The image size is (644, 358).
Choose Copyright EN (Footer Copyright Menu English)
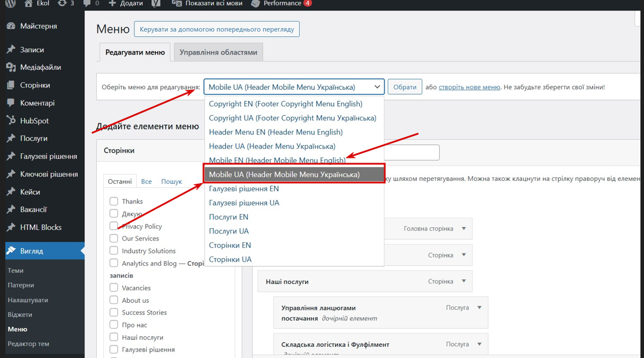pyautogui.click(x=294, y=103)
